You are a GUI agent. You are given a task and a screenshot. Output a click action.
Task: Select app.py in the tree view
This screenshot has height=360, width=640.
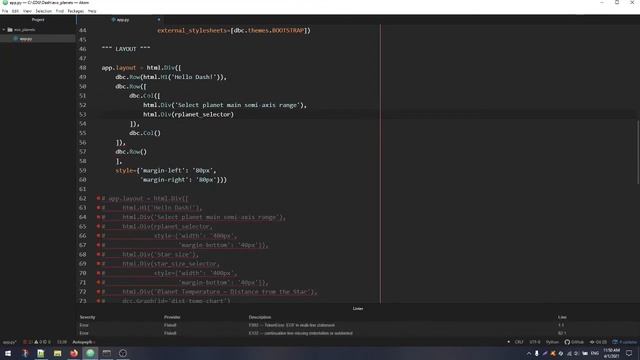click(x=26, y=39)
